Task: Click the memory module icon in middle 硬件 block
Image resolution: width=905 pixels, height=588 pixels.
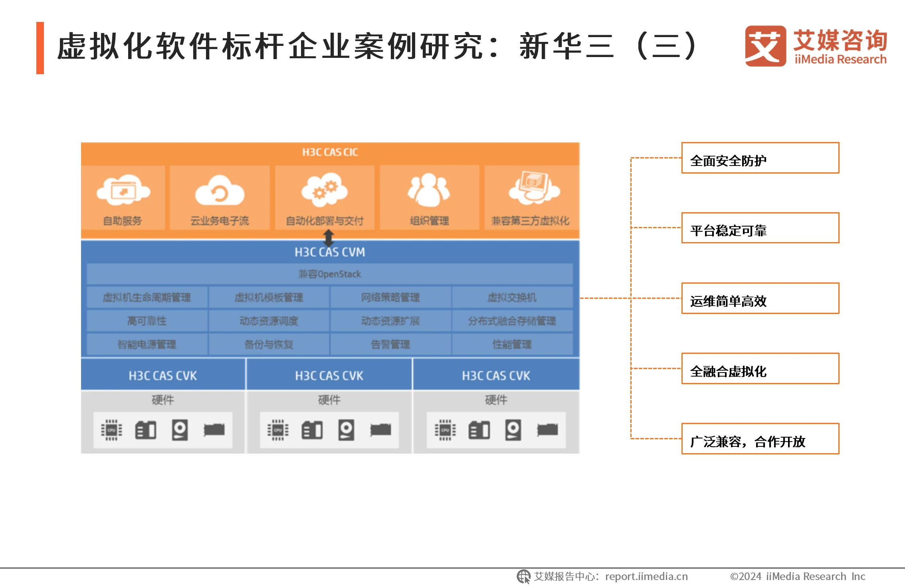Action: (312, 430)
